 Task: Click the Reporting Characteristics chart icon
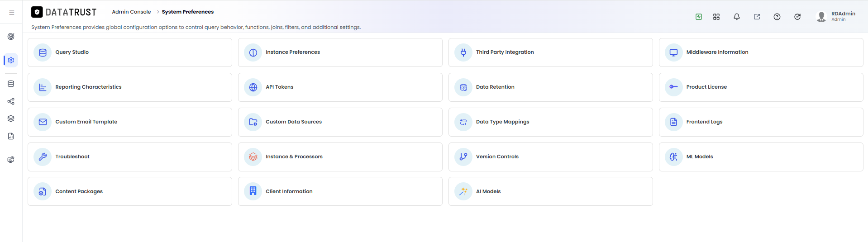click(x=43, y=87)
